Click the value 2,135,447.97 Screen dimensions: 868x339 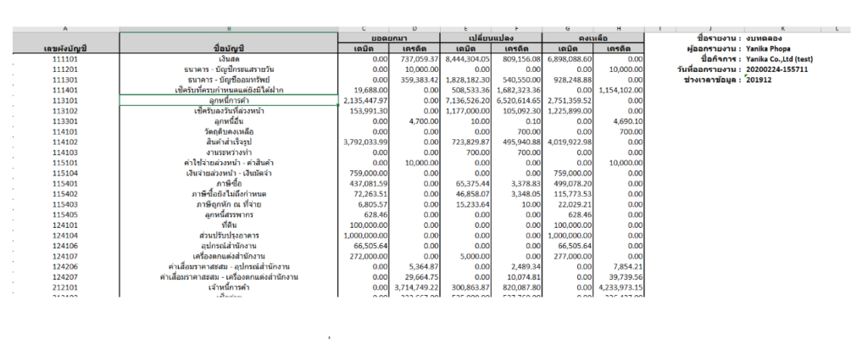click(364, 100)
